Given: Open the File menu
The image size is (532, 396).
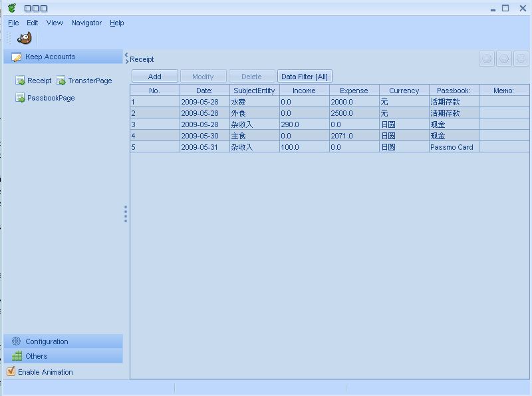Looking at the screenshot, I should (x=13, y=23).
